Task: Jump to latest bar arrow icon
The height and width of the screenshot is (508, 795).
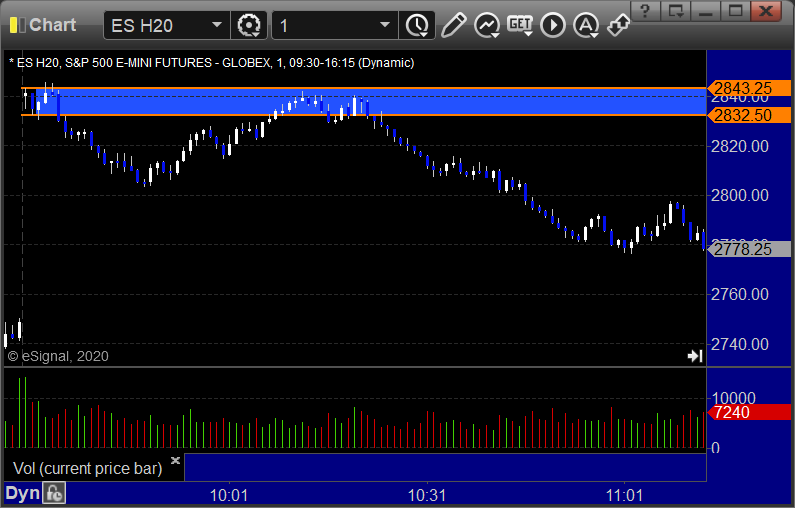Action: tap(695, 356)
